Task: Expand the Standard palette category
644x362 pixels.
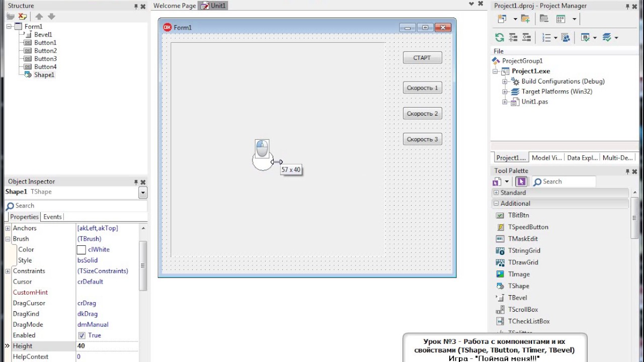Action: pos(496,193)
